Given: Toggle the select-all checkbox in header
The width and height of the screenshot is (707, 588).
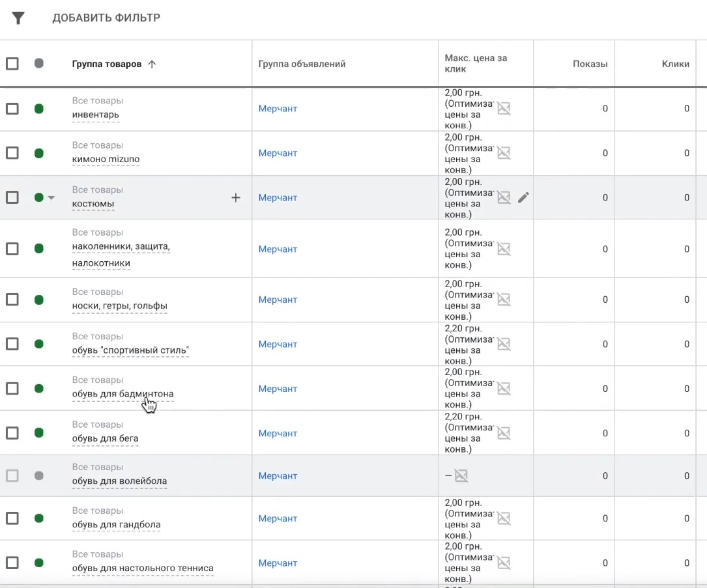Looking at the screenshot, I should [12, 64].
